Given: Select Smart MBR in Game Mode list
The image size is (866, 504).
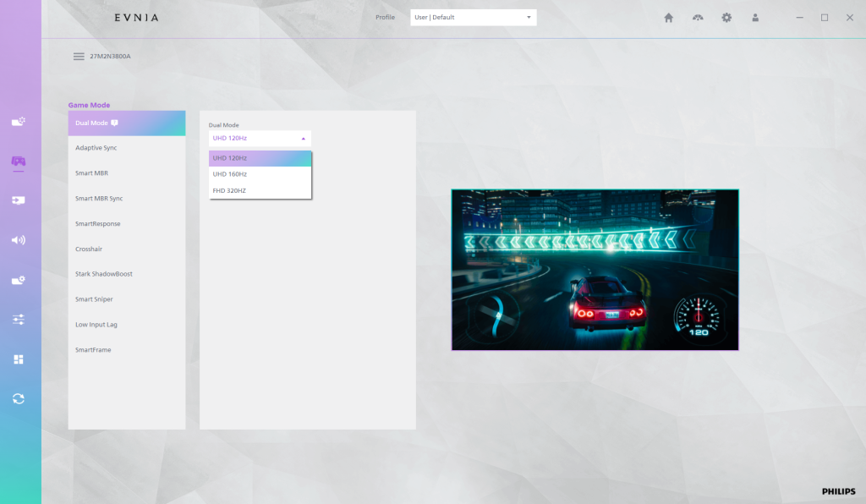Looking at the screenshot, I should 91,173.
